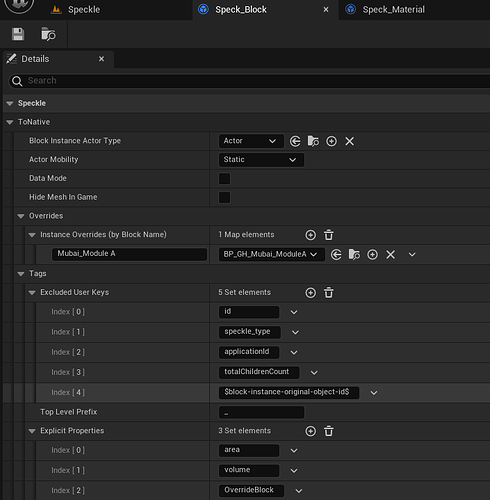490x500 pixels.
Task: Enable the Data Mode checkbox
Action: pyautogui.click(x=224, y=178)
